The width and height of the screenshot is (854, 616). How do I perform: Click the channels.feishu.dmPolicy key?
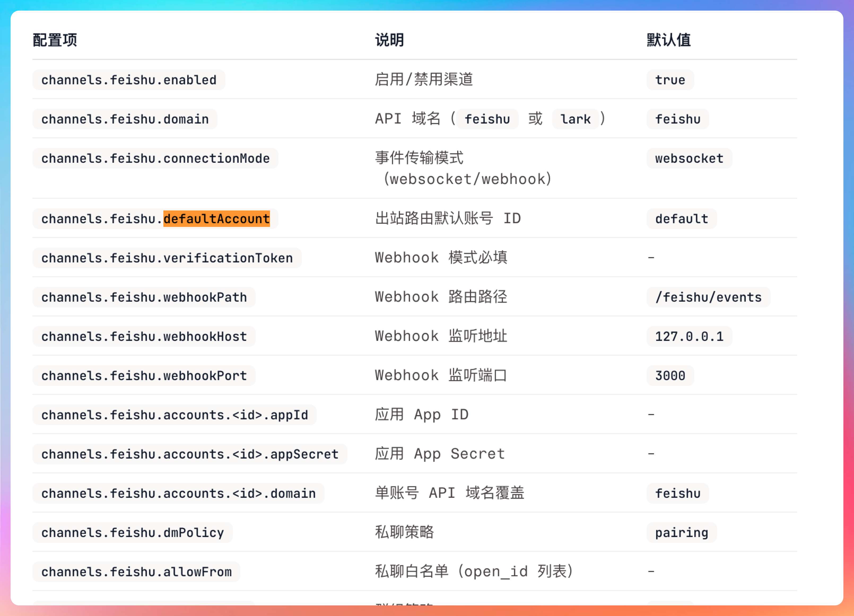133,533
